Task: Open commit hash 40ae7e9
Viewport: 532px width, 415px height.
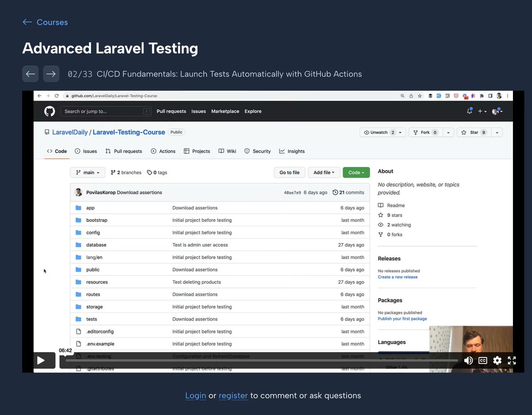Action: coord(292,193)
